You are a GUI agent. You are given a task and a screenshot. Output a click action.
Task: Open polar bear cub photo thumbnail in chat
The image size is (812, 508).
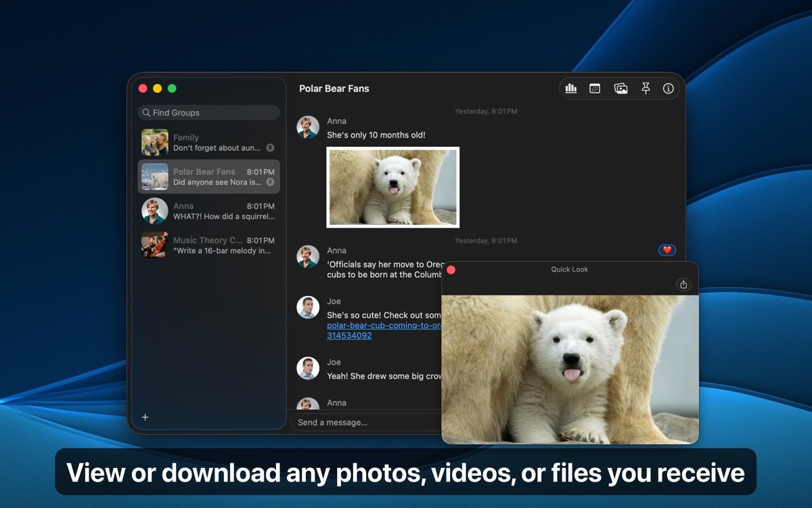pyautogui.click(x=392, y=187)
